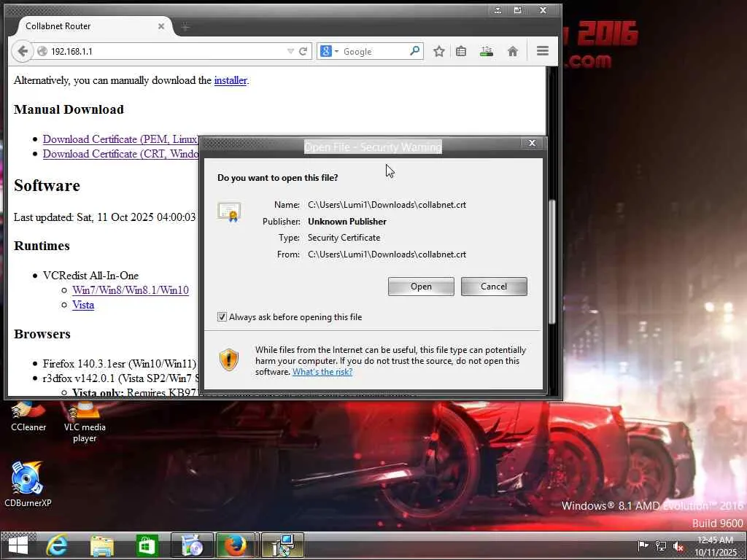
Task: Open network status icon in tray
Action: click(660, 545)
